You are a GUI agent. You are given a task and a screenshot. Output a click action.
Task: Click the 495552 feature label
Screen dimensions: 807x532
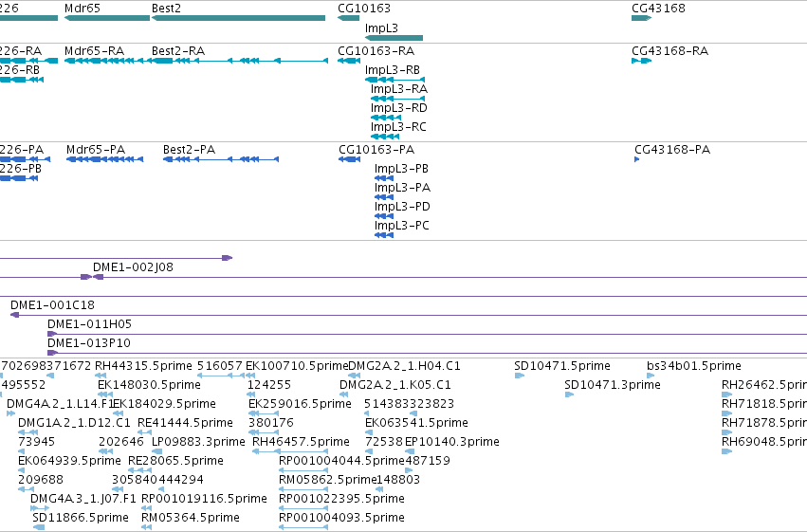tap(24, 385)
